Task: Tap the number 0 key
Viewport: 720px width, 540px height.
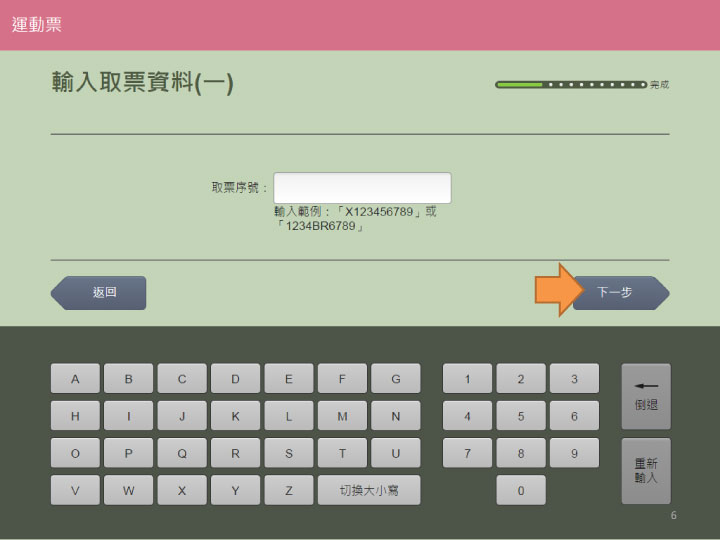Action: (521, 490)
